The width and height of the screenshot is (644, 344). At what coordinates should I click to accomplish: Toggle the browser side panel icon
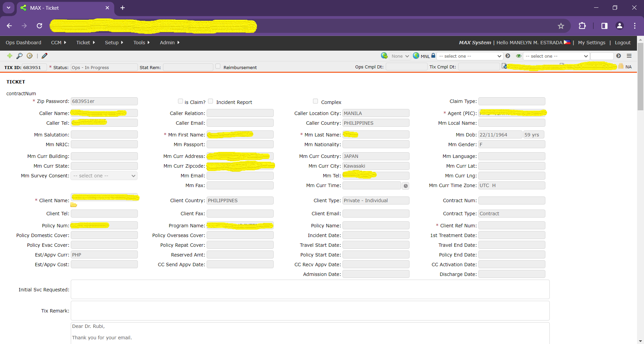[x=604, y=26]
